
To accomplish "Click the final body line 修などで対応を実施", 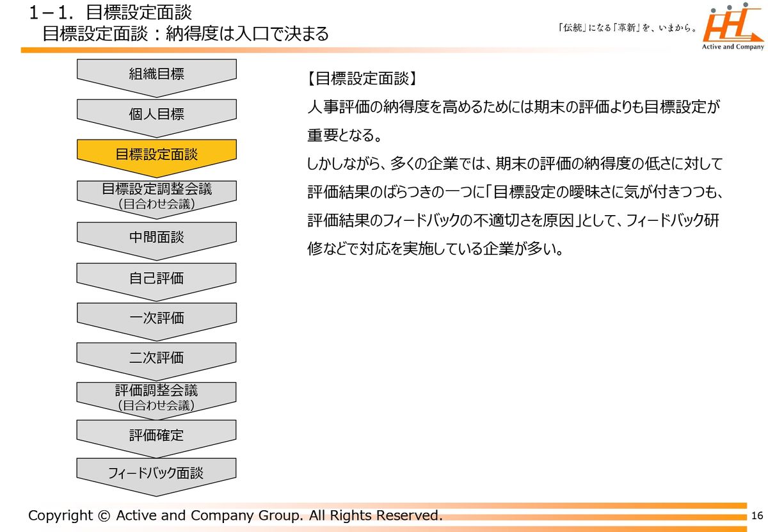I will [x=435, y=248].
